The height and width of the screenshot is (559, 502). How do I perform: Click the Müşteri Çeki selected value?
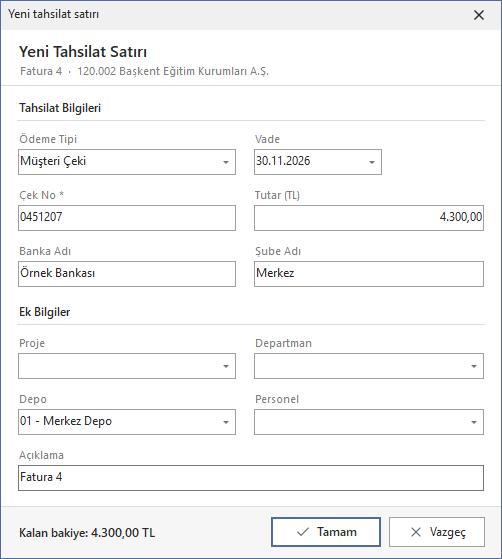(x=53, y=161)
